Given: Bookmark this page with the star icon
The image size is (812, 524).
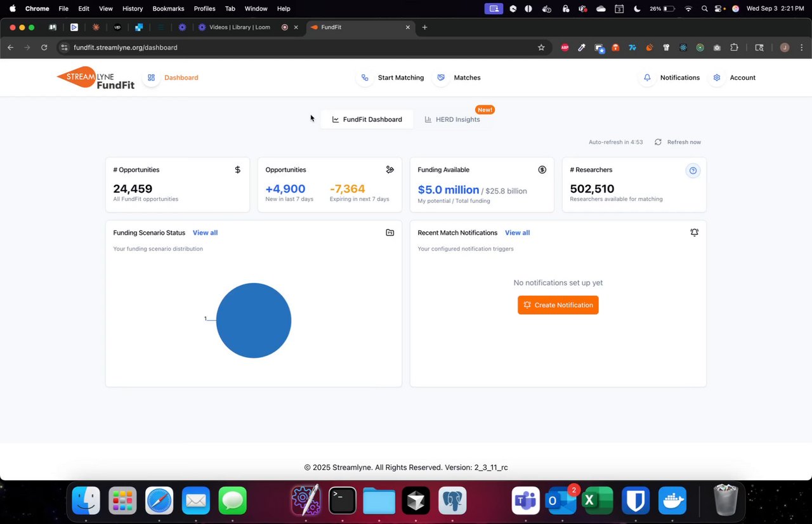Looking at the screenshot, I should [541, 48].
